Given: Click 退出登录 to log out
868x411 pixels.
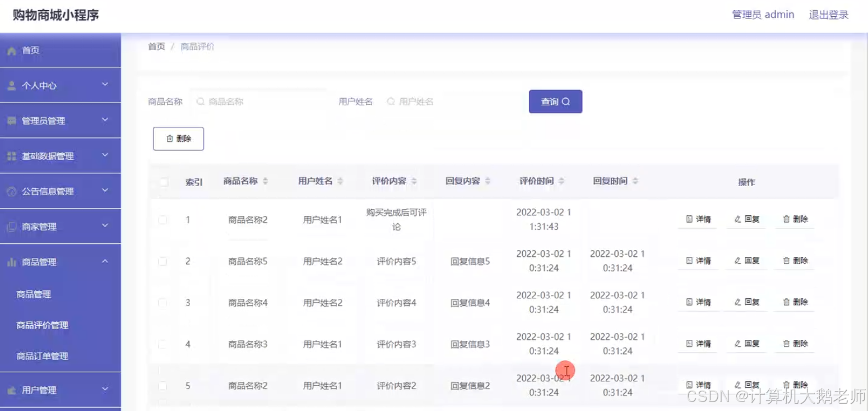Looking at the screenshot, I should pyautogui.click(x=829, y=15).
